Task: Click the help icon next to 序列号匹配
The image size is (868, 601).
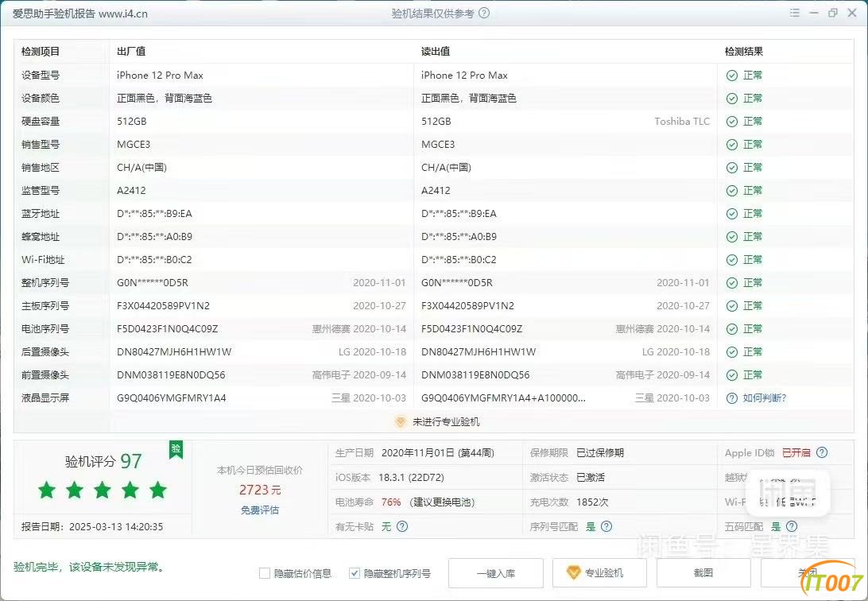Action: coord(606,526)
